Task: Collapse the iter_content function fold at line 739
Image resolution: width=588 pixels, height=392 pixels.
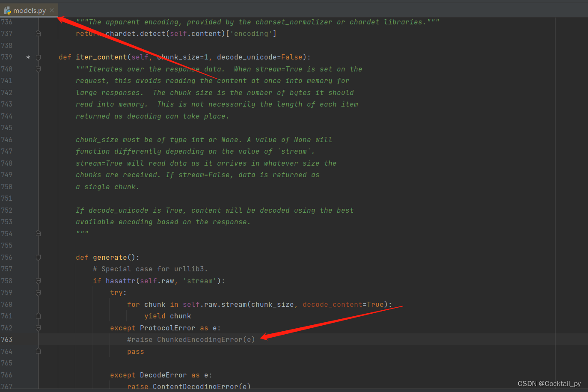Action: pyautogui.click(x=38, y=57)
